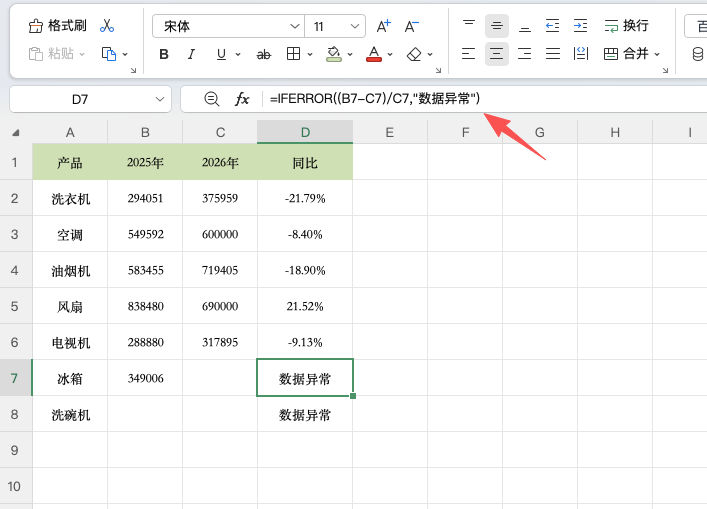Toggle underline formatting

tap(221, 55)
